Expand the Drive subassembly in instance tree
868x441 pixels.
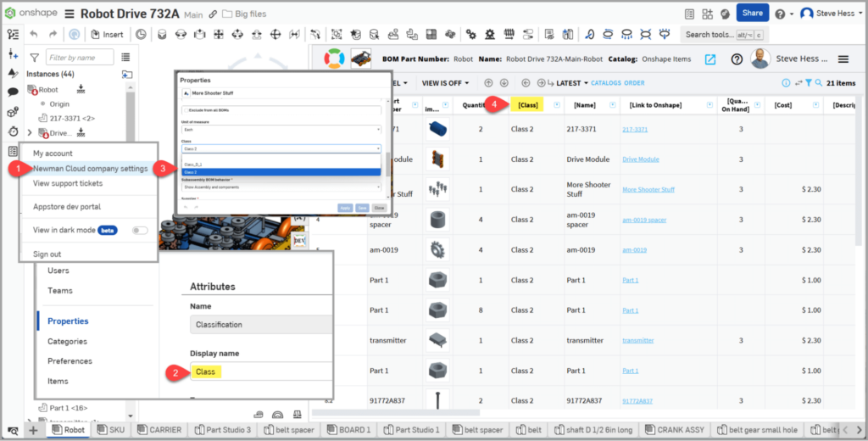30,133
